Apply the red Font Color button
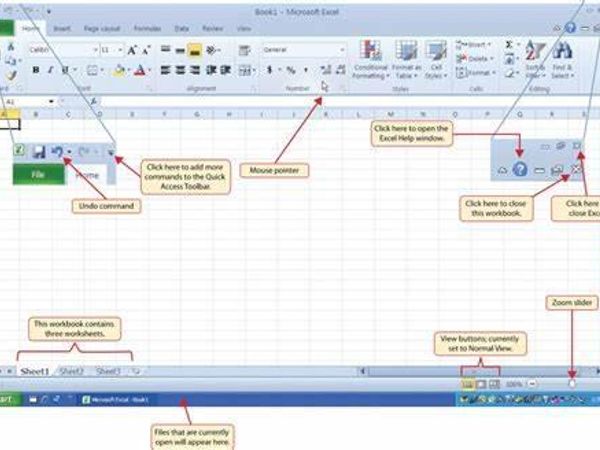 (x=140, y=70)
